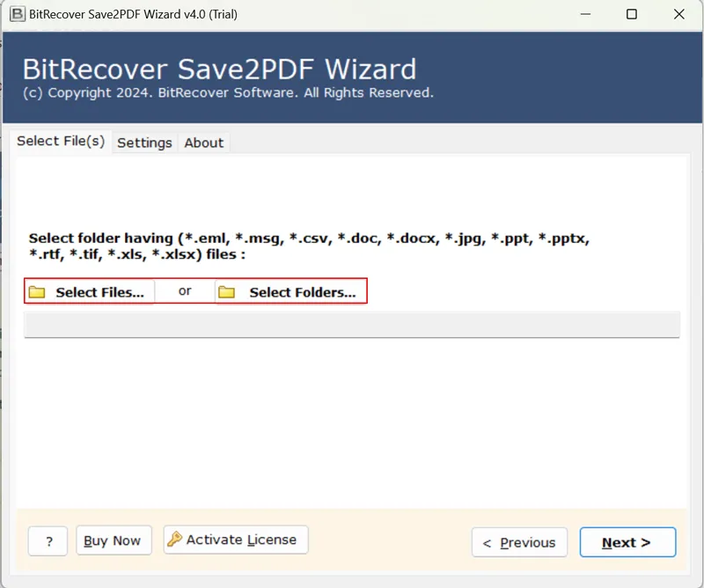
Task: Click the Buy Now button
Action: (x=114, y=540)
